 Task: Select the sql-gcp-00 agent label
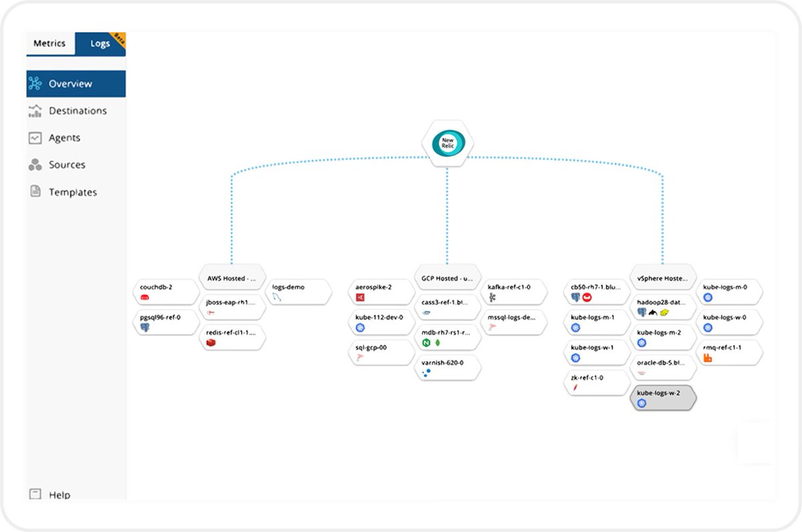(x=371, y=348)
